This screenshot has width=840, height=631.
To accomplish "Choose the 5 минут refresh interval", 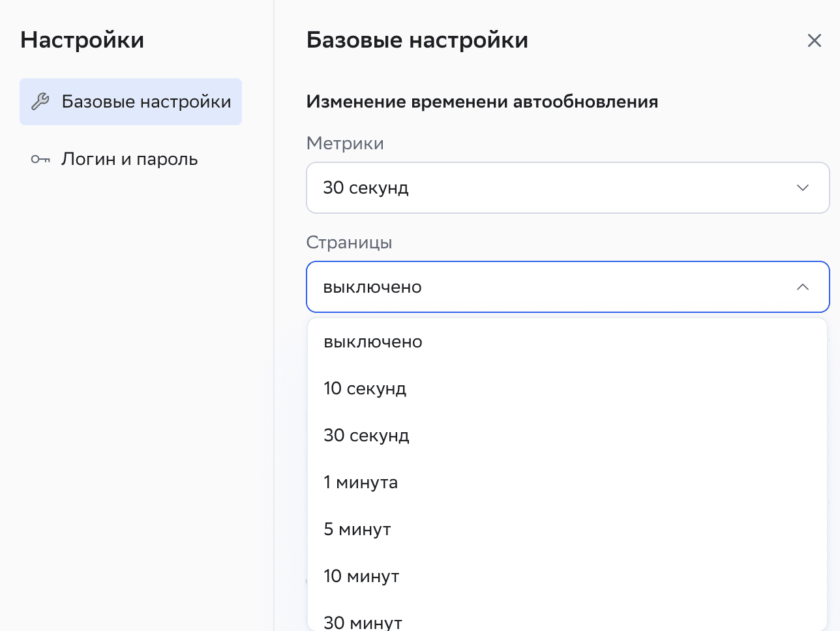I will point(357,530).
